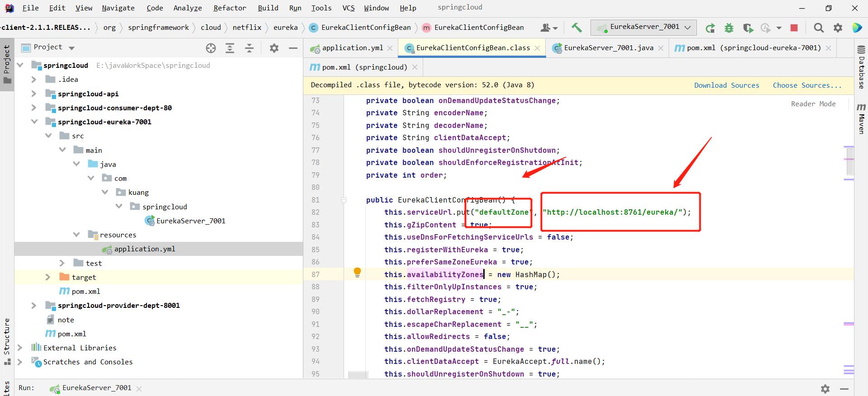Viewport: 868px width, 396px height.
Task: Click Collapse All icon in Project panel
Action: coord(249,48)
